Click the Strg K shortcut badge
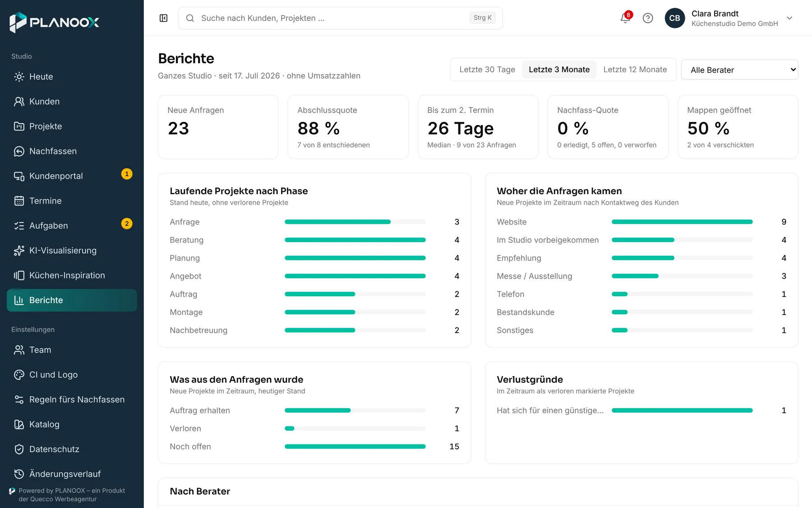 (482, 18)
